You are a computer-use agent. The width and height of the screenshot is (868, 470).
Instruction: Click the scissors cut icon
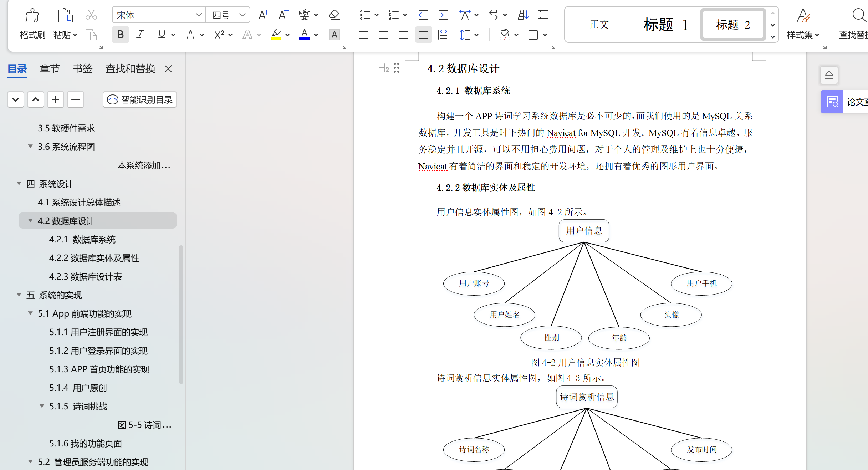tap(91, 15)
